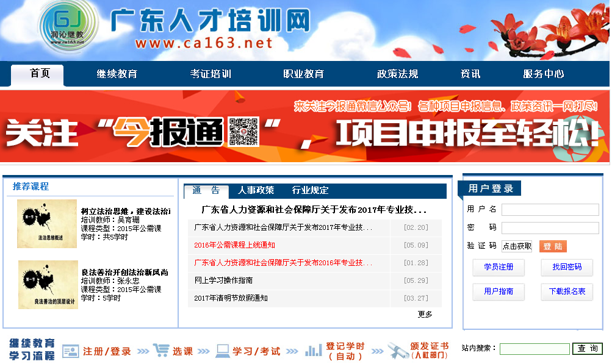Open 服务中心 in the navigation bar
612x364 pixels.
(x=543, y=74)
